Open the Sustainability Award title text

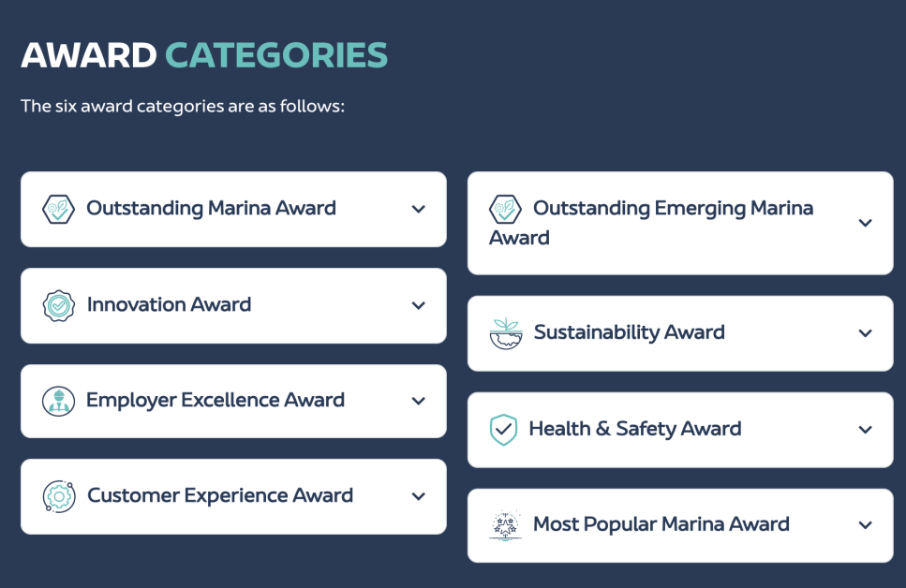(629, 332)
